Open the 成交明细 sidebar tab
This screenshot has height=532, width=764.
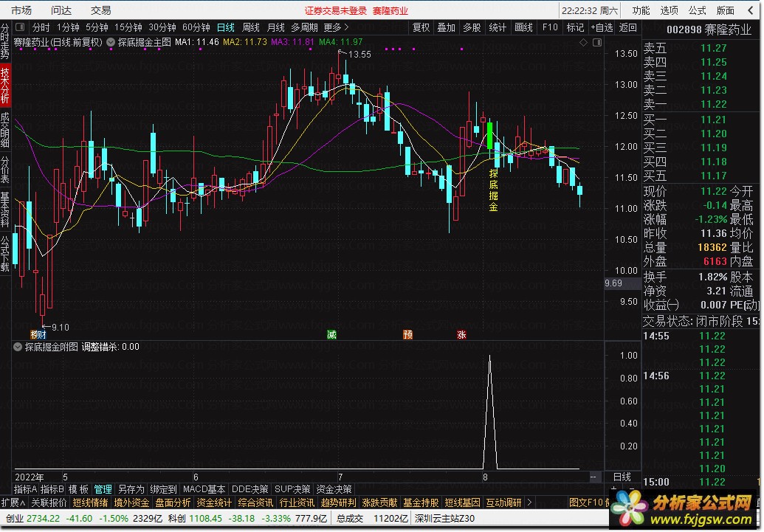[x=5, y=130]
